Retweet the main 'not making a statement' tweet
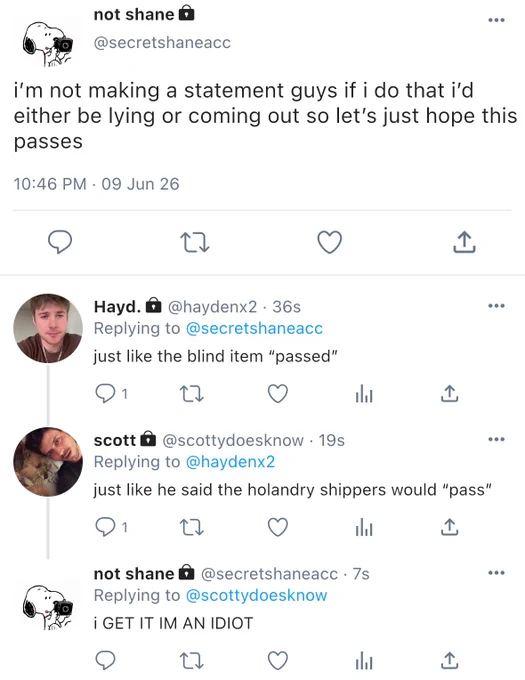Image resolution: width=525 pixels, height=680 pixels. tap(195, 242)
